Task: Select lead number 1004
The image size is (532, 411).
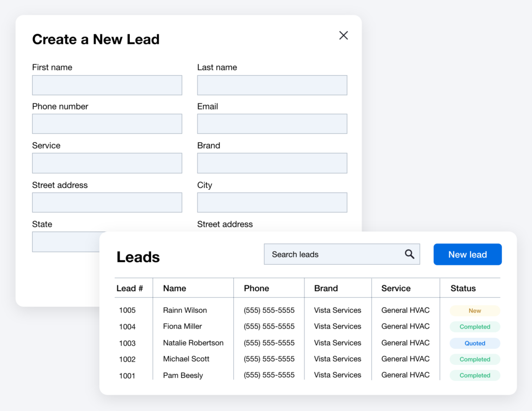Action: (127, 326)
